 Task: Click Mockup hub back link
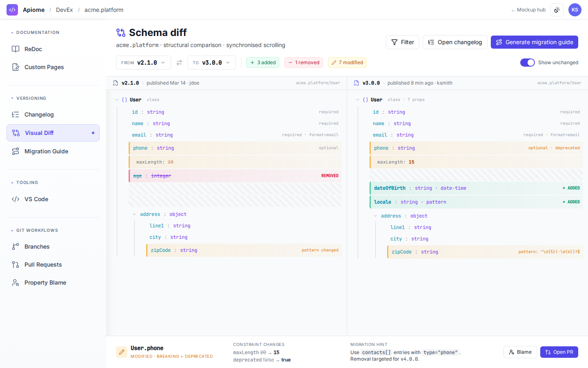pyautogui.click(x=528, y=10)
